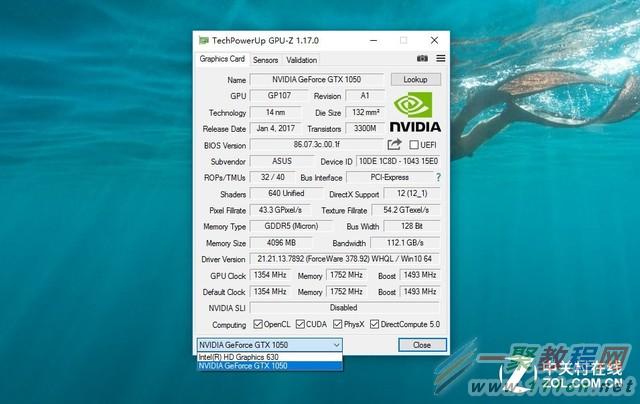Click the Pixel Fillrate field 43.3 GPixel/s
Screen dimensions: 640x404
coord(280,210)
